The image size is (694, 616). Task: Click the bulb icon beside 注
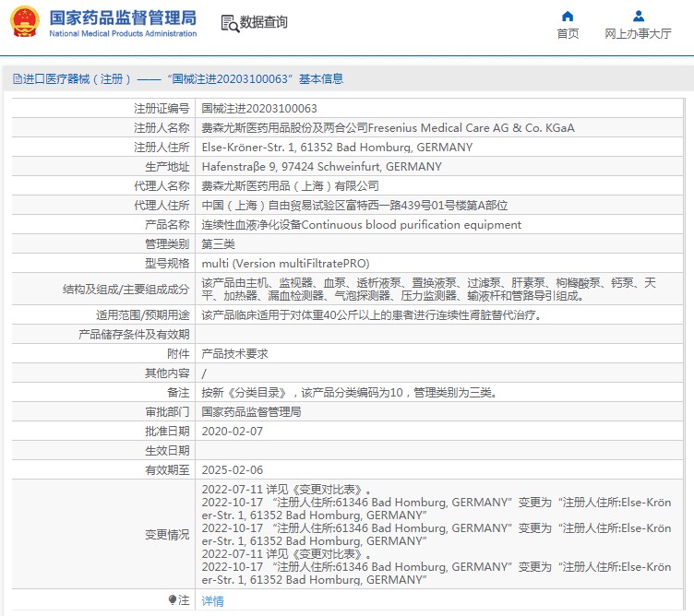pyautogui.click(x=173, y=599)
